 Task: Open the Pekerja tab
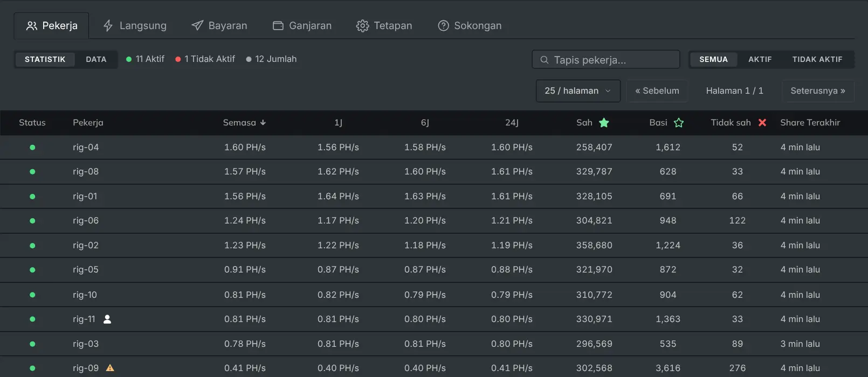[x=52, y=25]
